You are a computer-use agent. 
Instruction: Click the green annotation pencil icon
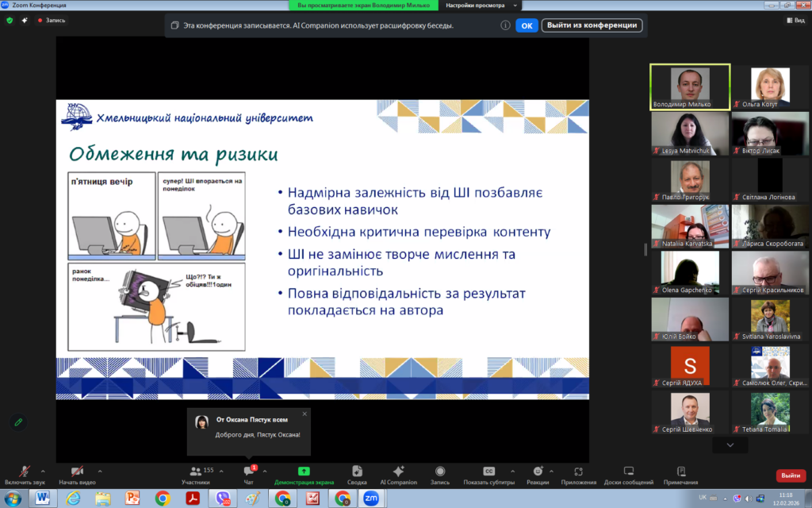18,422
